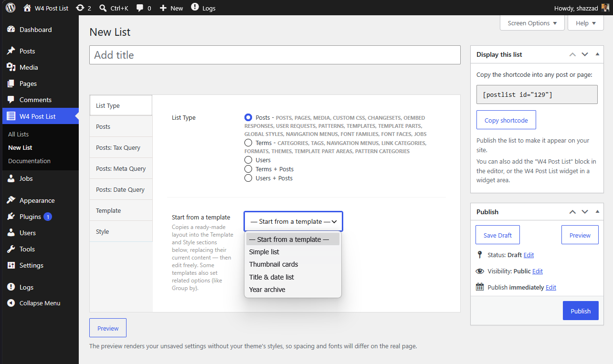Click the Save Draft button
Screen dimensions: 613x364
coord(497,235)
